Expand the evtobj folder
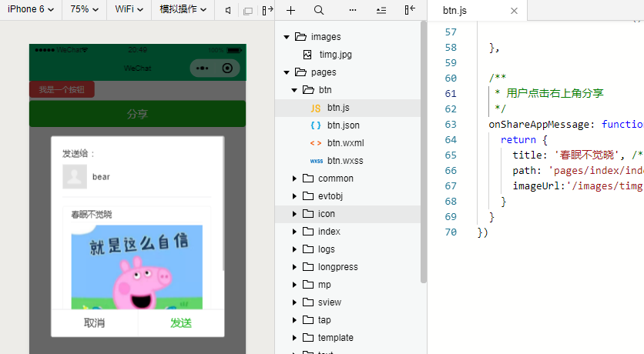This screenshot has height=354, width=644. click(x=294, y=196)
